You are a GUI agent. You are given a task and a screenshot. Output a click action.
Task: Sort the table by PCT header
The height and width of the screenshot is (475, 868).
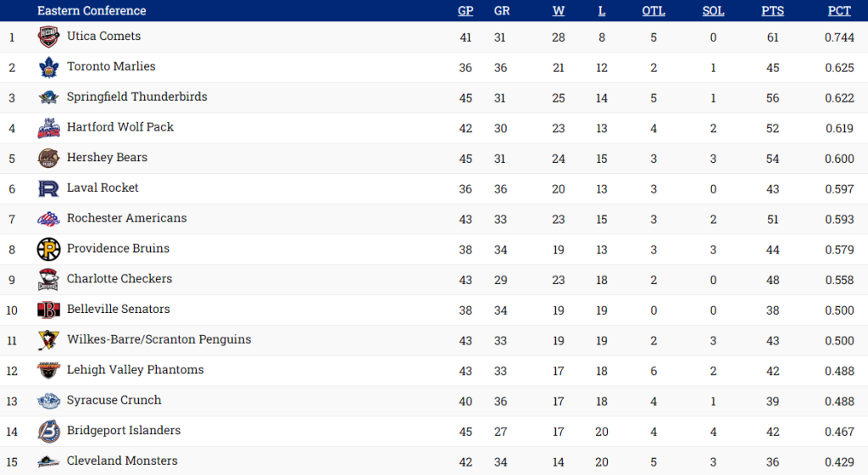(839, 11)
